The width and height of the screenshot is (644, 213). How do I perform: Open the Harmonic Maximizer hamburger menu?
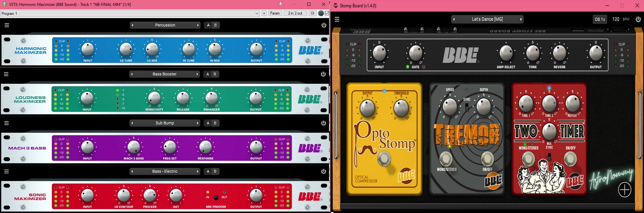pos(6,25)
